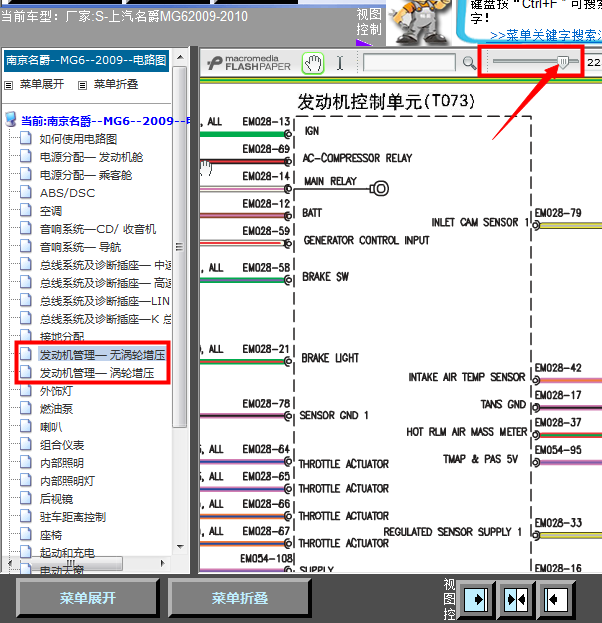Open 音响系统—导航 item

click(x=80, y=247)
